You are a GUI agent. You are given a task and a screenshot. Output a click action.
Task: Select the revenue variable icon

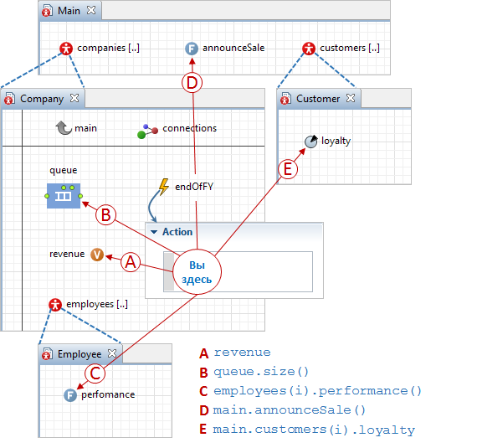[x=97, y=255]
